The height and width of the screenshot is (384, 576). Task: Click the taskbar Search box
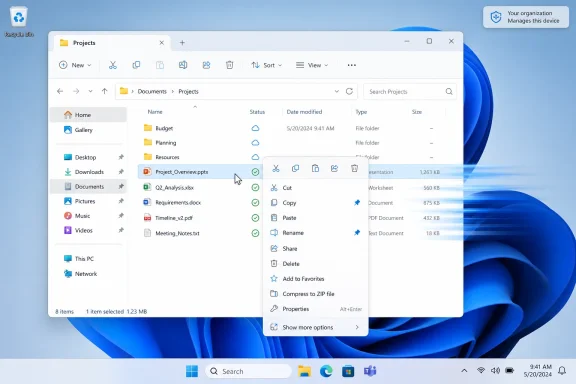tap(248, 371)
